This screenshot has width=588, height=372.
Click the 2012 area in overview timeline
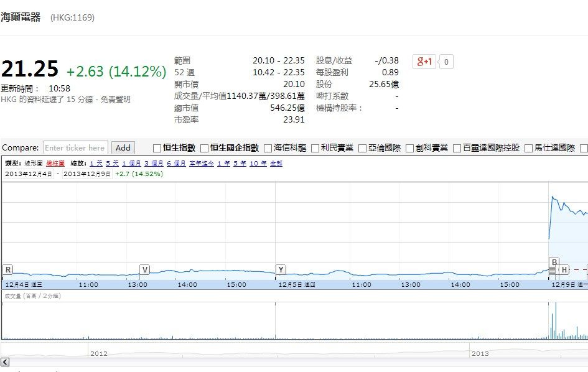pos(99,353)
